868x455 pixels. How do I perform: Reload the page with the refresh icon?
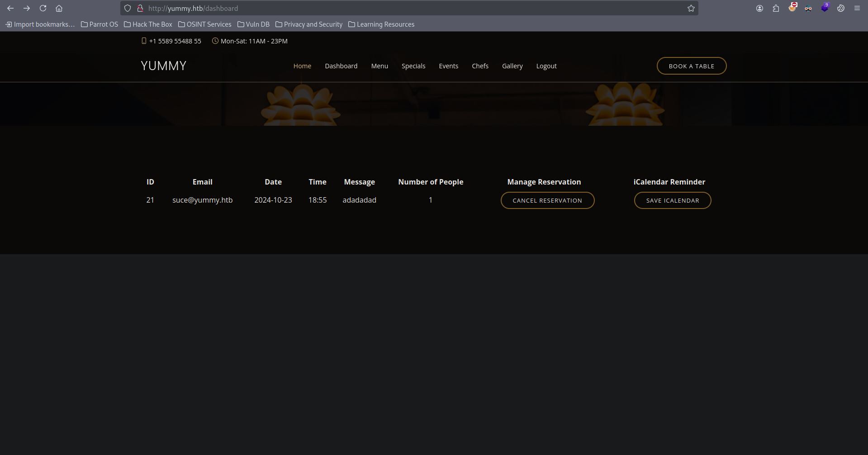43,8
